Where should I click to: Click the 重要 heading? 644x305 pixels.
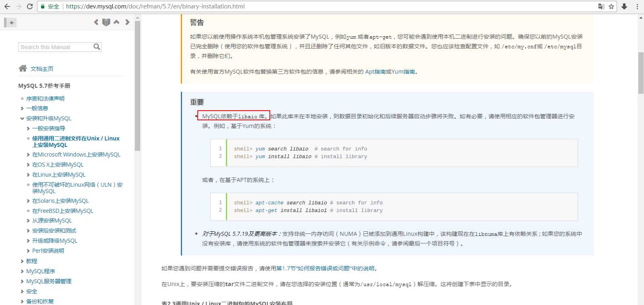[x=197, y=102]
